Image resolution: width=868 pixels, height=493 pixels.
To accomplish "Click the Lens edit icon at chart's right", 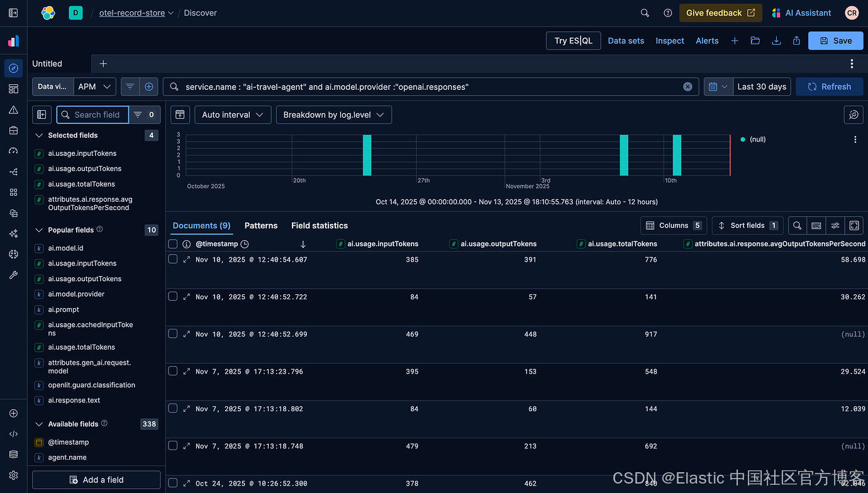I will click(854, 114).
